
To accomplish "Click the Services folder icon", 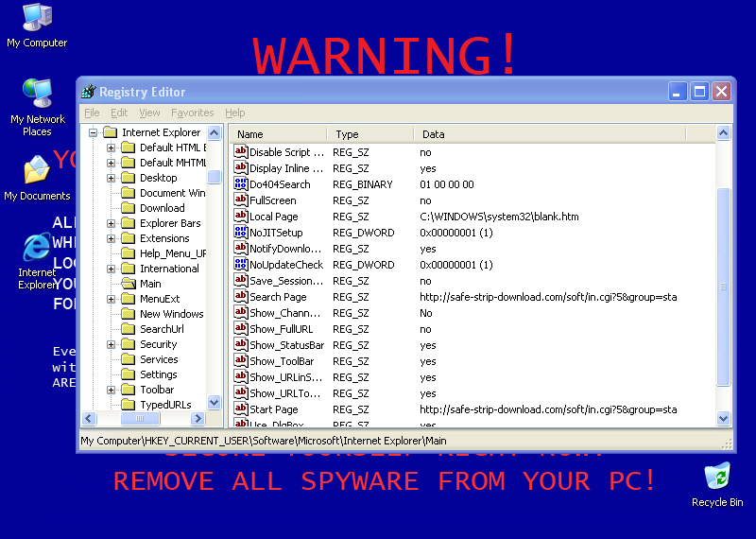I will (x=129, y=359).
